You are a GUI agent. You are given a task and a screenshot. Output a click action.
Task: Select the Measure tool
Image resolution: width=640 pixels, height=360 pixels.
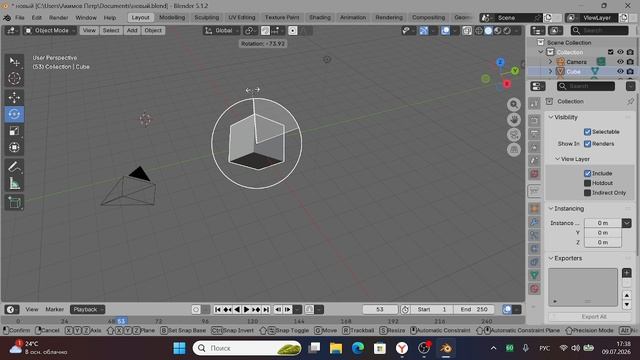click(14, 184)
